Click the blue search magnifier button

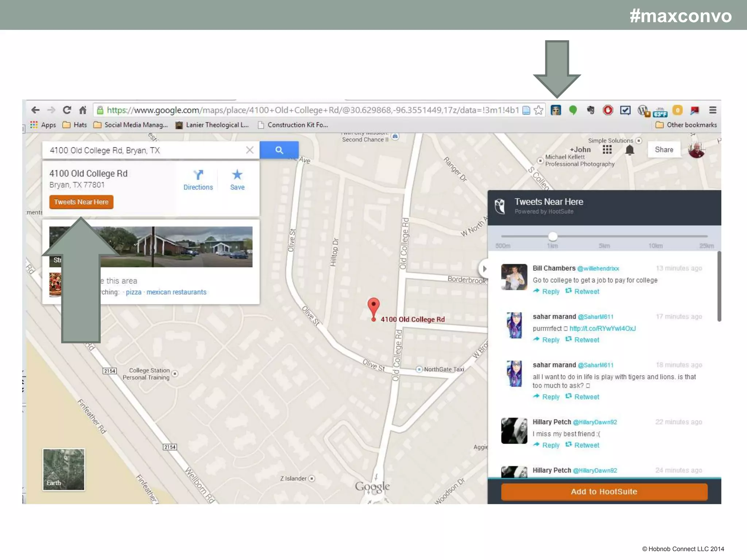tap(279, 150)
